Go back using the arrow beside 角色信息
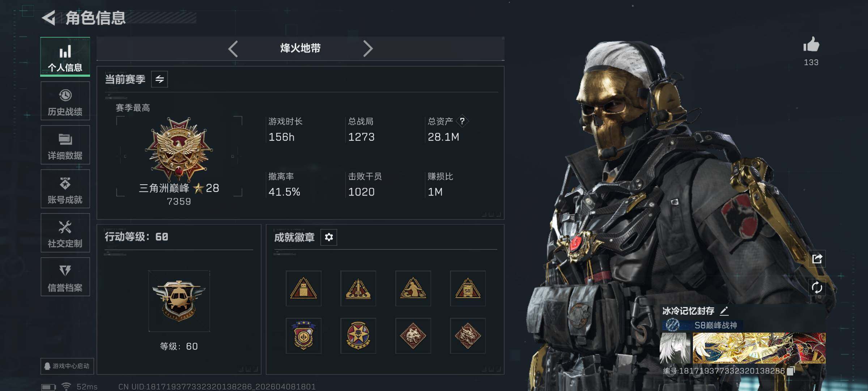The image size is (868, 391). 49,17
